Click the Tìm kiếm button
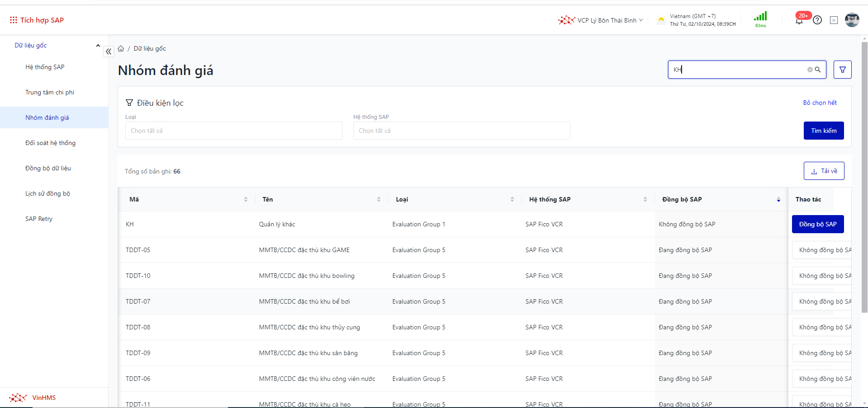This screenshot has width=868, height=408. pos(823,131)
